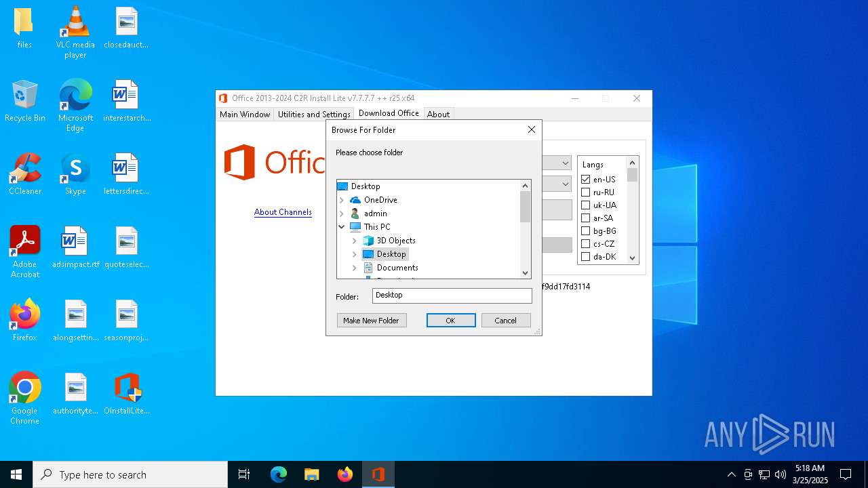Confirm folder selection with OK

pyautogui.click(x=451, y=321)
